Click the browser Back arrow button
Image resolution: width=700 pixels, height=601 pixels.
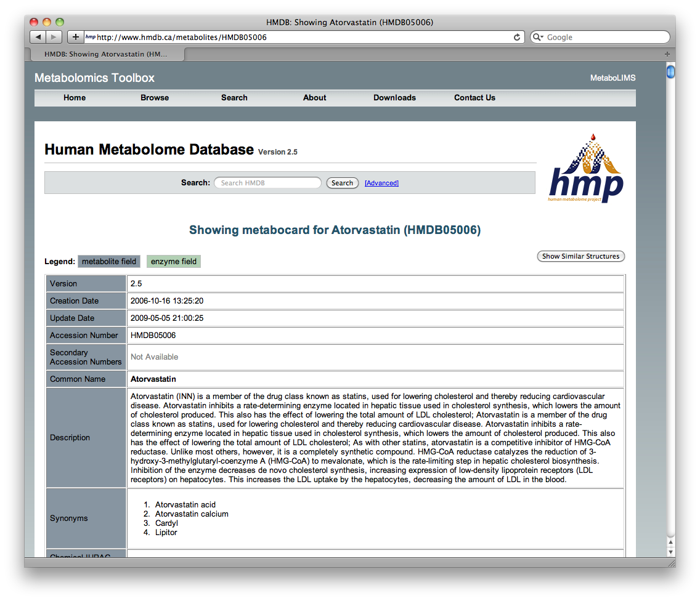coord(38,37)
